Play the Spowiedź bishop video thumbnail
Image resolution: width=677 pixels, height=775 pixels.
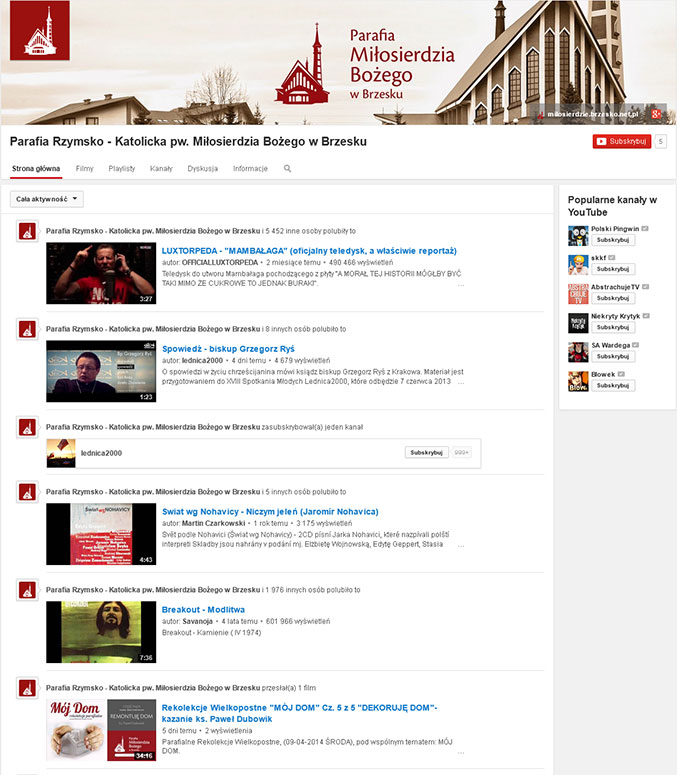[101, 371]
